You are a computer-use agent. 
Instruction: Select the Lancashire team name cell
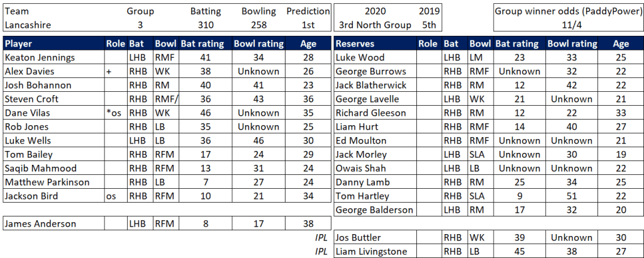28,25
